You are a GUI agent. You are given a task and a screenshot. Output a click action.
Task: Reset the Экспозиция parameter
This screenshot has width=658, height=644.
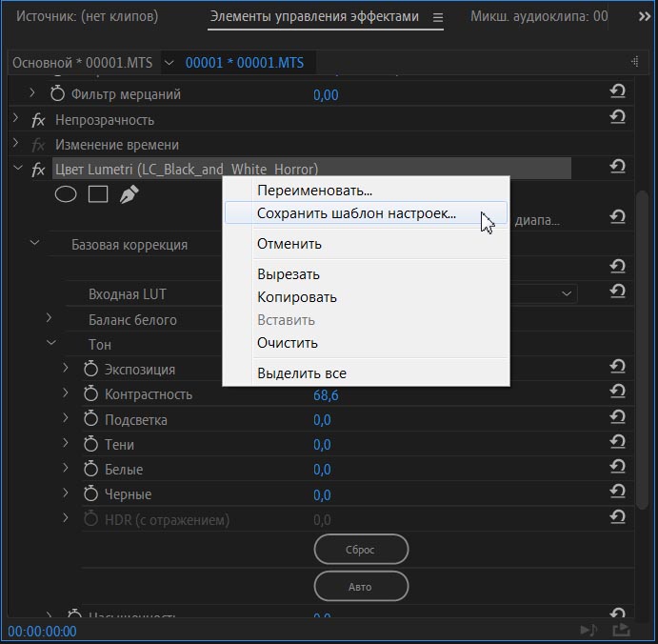click(618, 367)
